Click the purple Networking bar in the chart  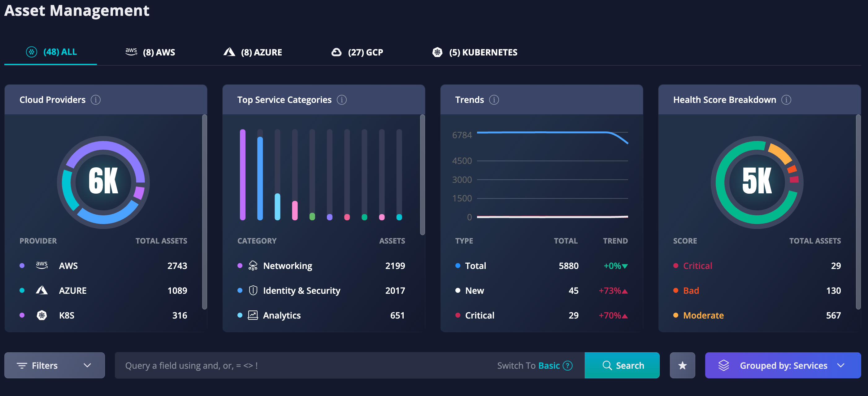[x=243, y=174]
